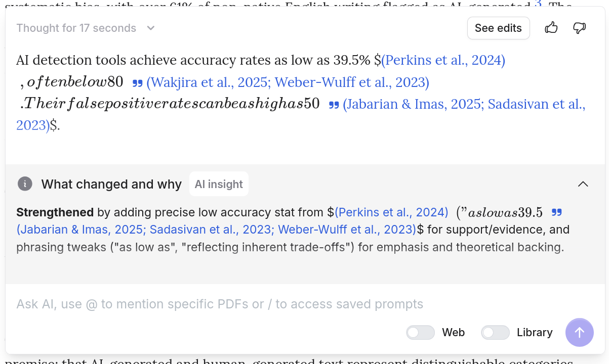Give the AI response a thumbs down
Screen dimensions: 609x364
pos(580,28)
